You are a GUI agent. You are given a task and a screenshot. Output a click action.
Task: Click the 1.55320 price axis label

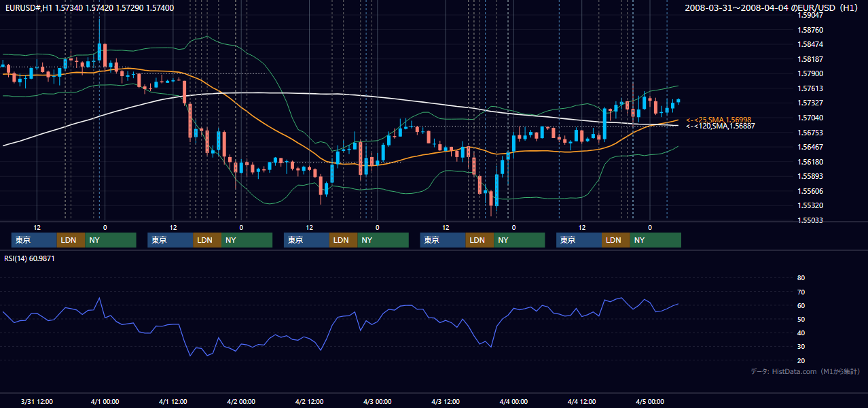810,205
